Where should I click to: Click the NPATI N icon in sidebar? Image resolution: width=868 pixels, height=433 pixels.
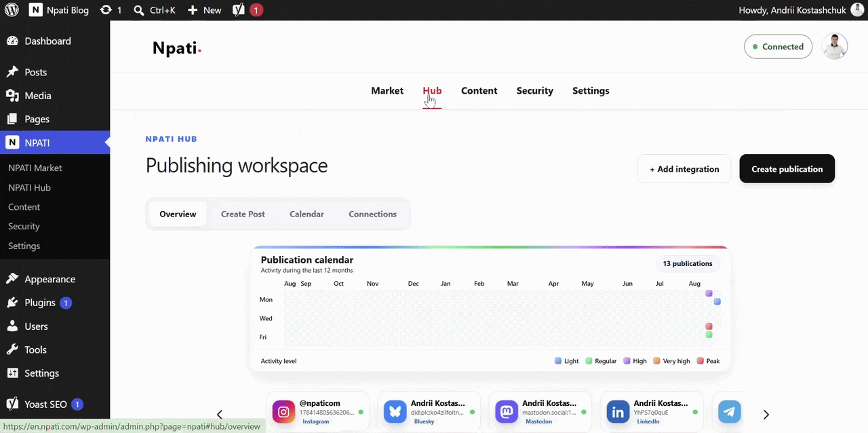pyautogui.click(x=12, y=143)
